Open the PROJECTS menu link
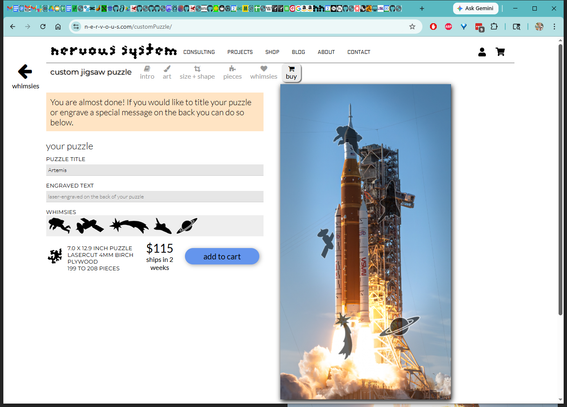This screenshot has width=567, height=407. click(x=240, y=52)
